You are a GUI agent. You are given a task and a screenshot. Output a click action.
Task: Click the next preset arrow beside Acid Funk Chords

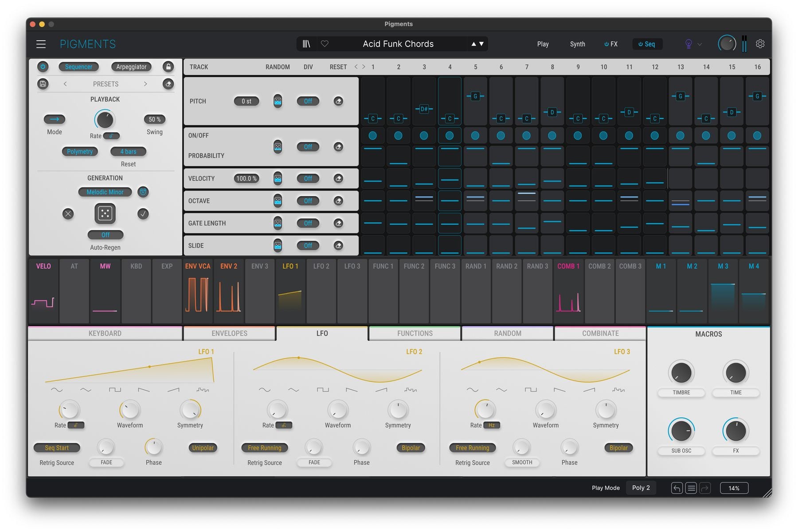click(481, 44)
